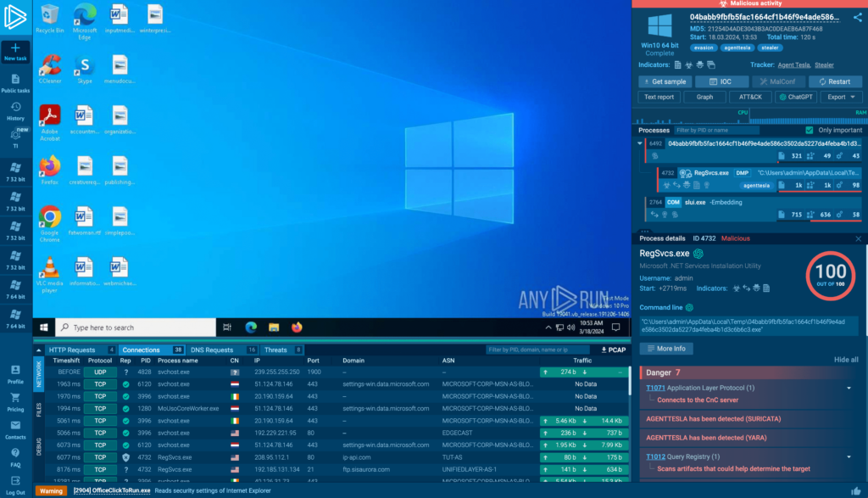
Task: Open the Export dropdown
Action: pyautogui.click(x=841, y=97)
